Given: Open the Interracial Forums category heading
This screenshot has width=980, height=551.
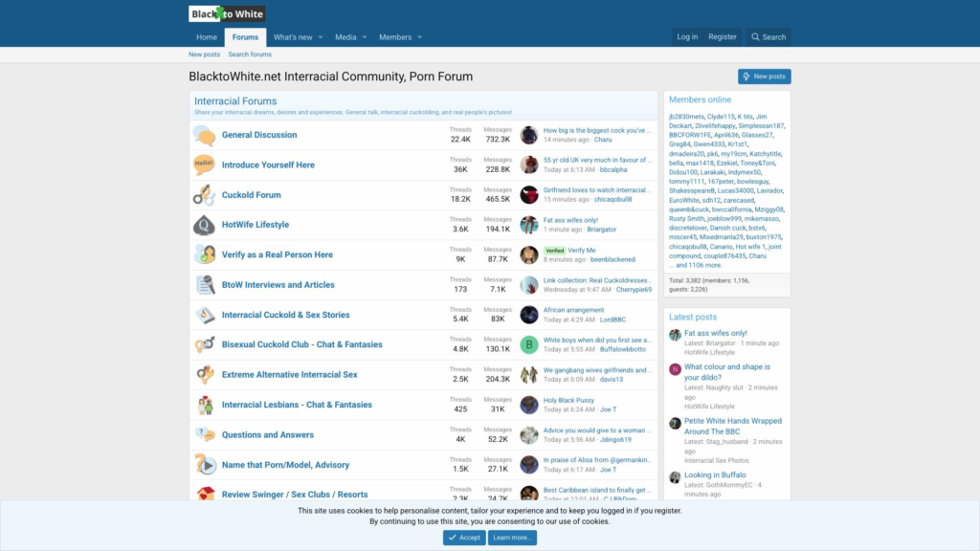Looking at the screenshot, I should click(x=235, y=101).
